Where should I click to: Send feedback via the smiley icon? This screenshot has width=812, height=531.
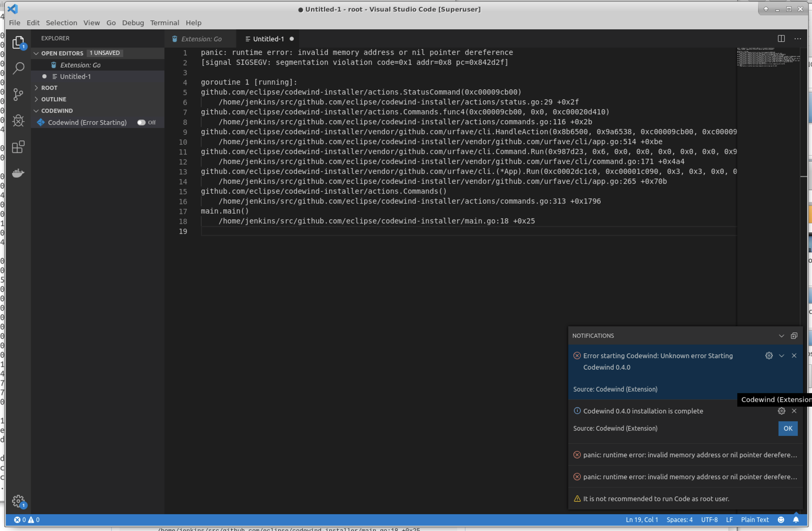(x=781, y=520)
